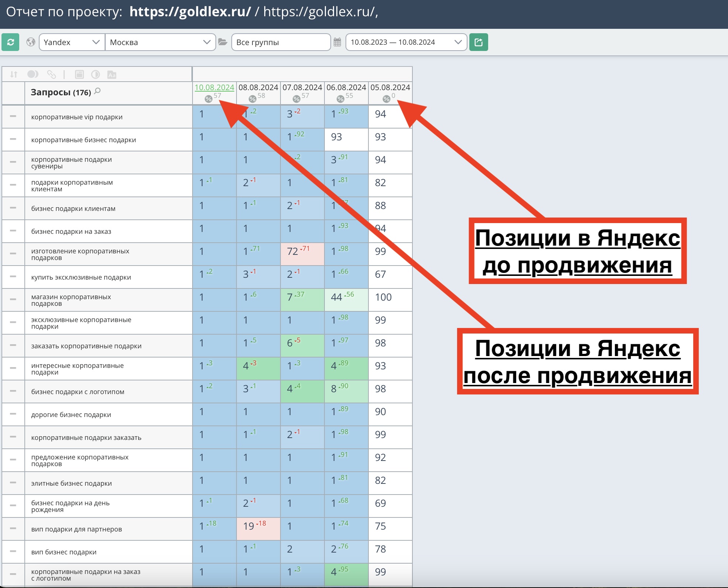
Task: Click the 05.08.2024 column header
Action: (390, 88)
